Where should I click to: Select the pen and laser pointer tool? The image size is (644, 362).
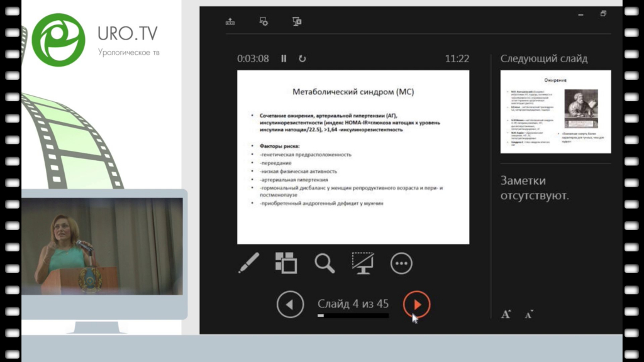[248, 263]
